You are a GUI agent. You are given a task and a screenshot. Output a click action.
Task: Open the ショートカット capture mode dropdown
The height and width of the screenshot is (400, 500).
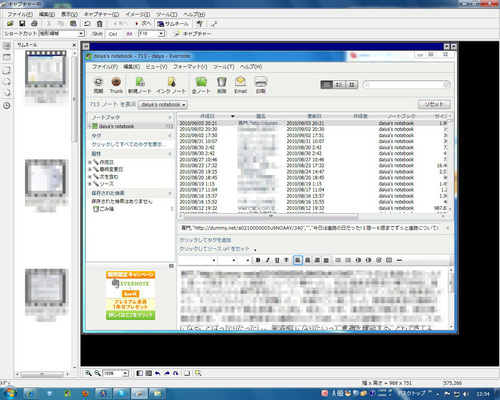click(62, 34)
